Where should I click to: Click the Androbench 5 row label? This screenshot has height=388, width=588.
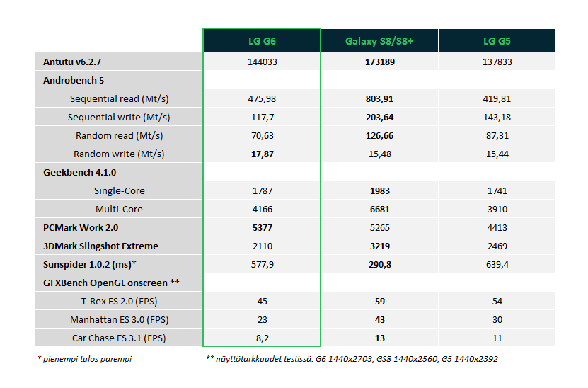coord(74,80)
